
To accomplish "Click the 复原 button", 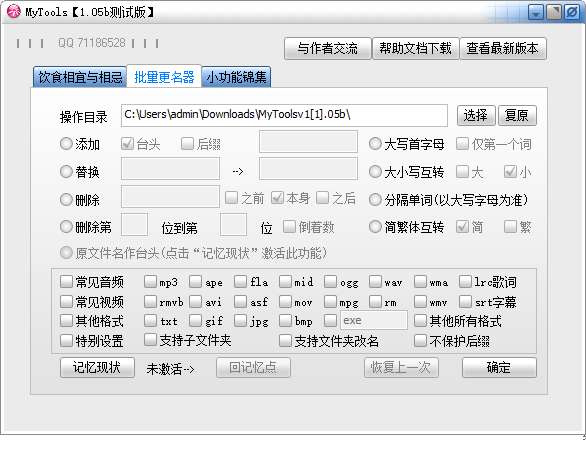I will click(x=517, y=115).
